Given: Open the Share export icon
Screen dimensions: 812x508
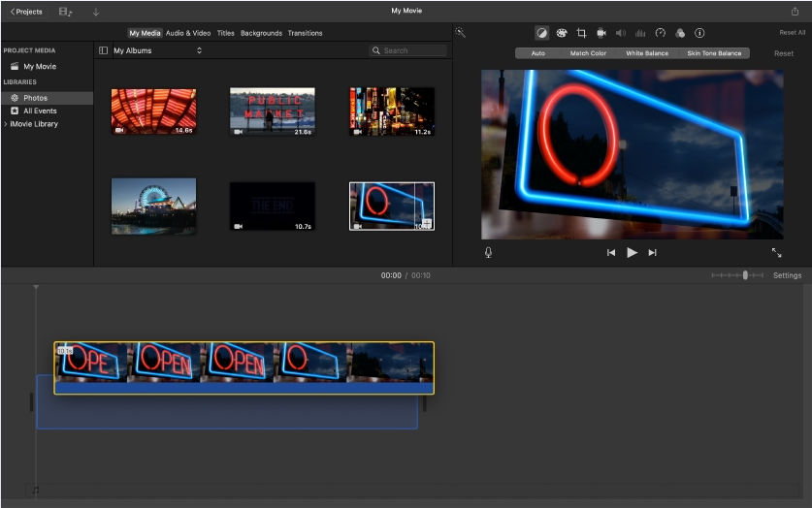Looking at the screenshot, I should coord(795,11).
